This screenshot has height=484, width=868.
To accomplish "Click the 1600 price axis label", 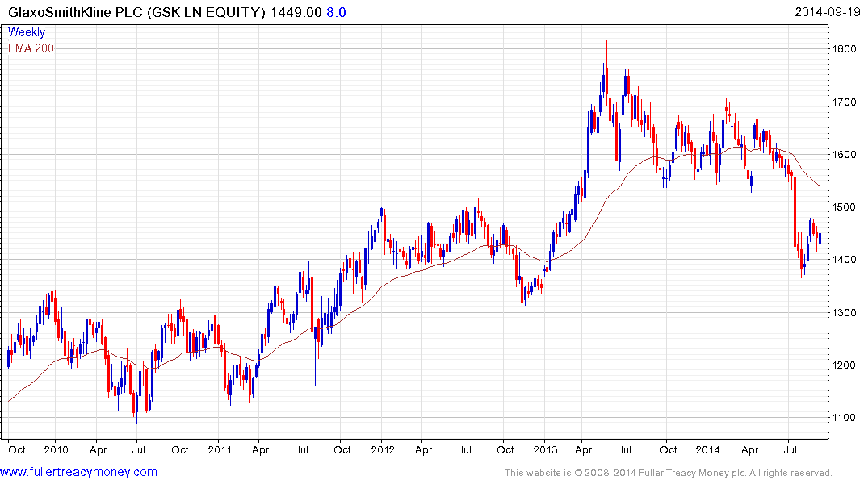I will click(x=845, y=154).
